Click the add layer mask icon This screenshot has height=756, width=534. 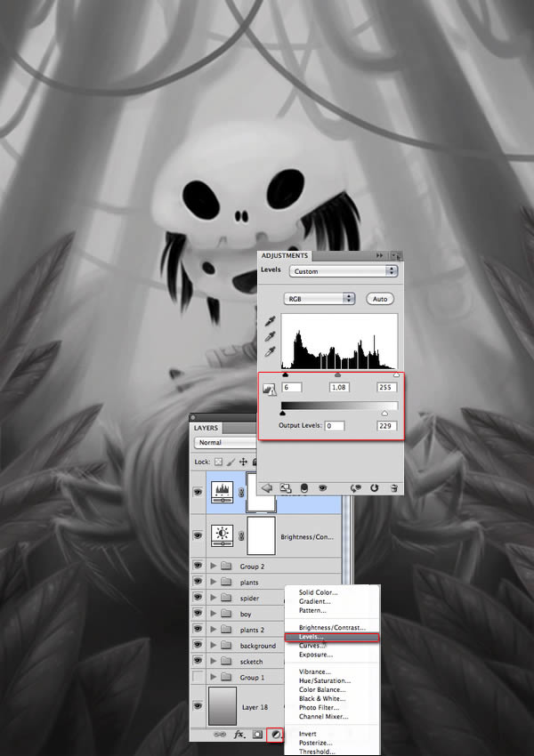(x=257, y=735)
